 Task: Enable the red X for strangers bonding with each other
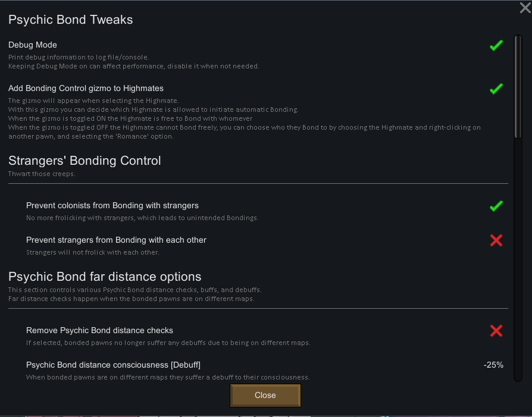pyautogui.click(x=496, y=240)
